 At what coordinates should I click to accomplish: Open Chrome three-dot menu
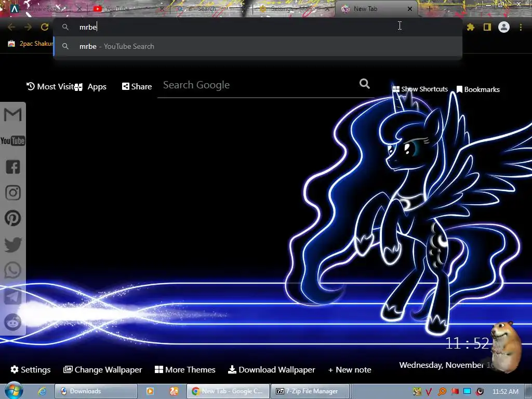(521, 27)
